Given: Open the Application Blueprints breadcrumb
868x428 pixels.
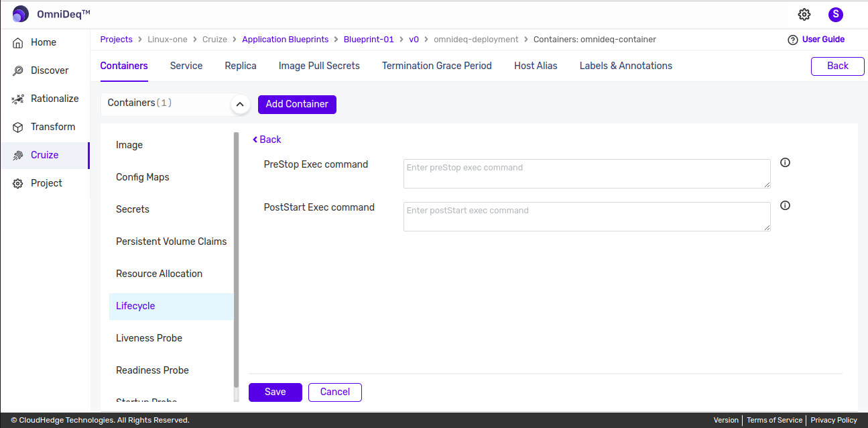Looking at the screenshot, I should 286,40.
